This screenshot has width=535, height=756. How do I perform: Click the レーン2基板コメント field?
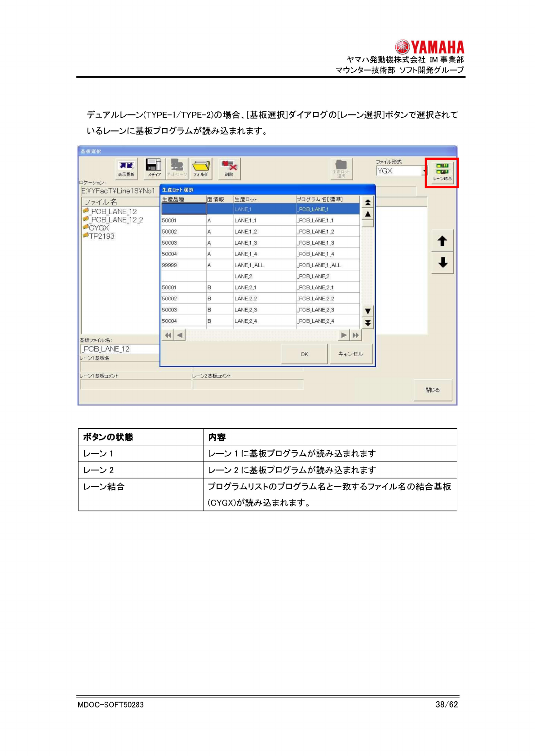[x=248, y=384]
